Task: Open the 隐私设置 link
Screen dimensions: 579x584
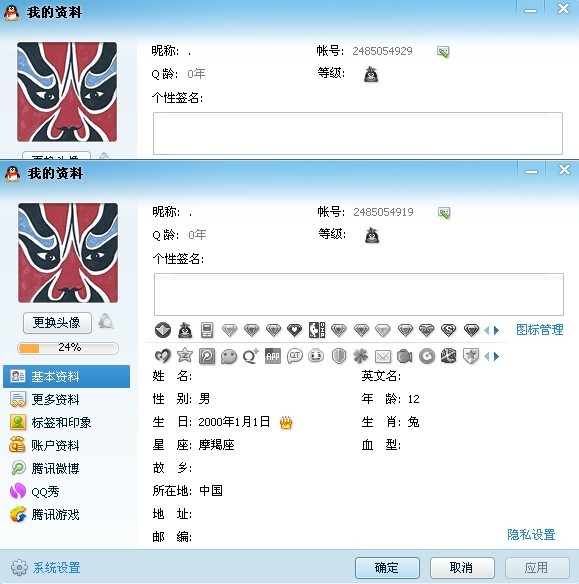Action: click(x=531, y=534)
